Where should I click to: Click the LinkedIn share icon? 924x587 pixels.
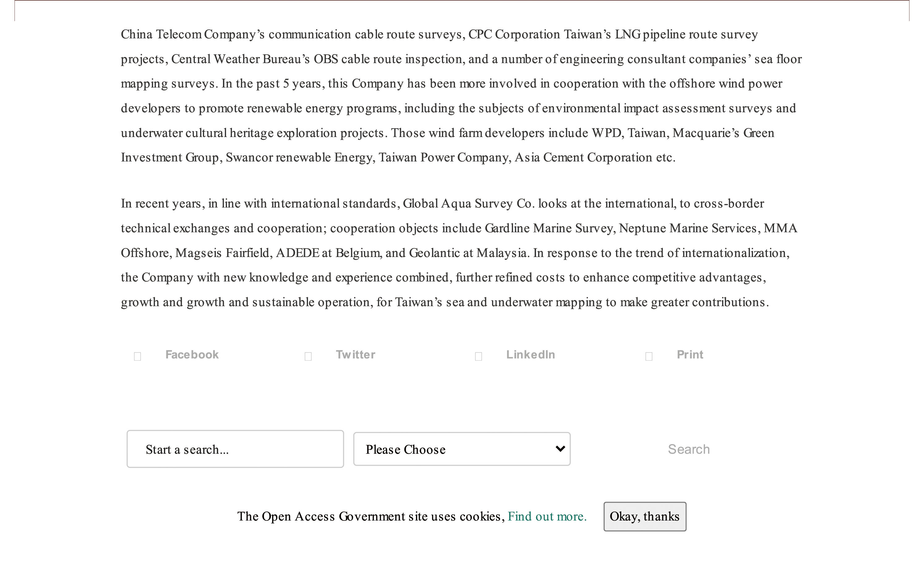click(x=478, y=356)
